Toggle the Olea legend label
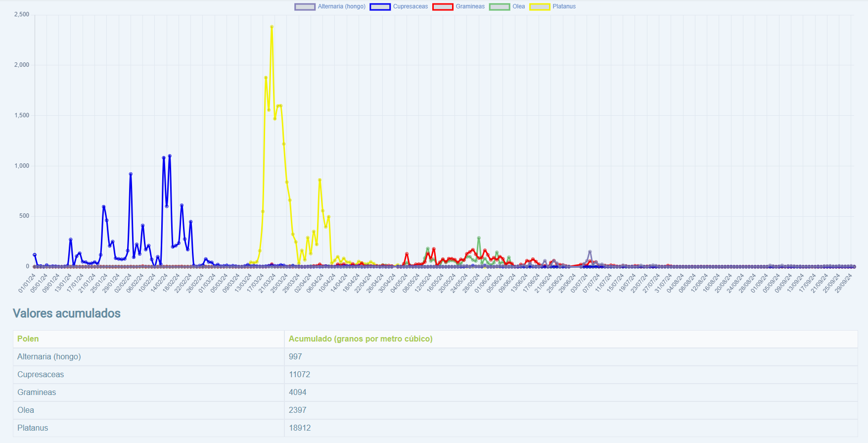868x443 pixels. [518, 6]
